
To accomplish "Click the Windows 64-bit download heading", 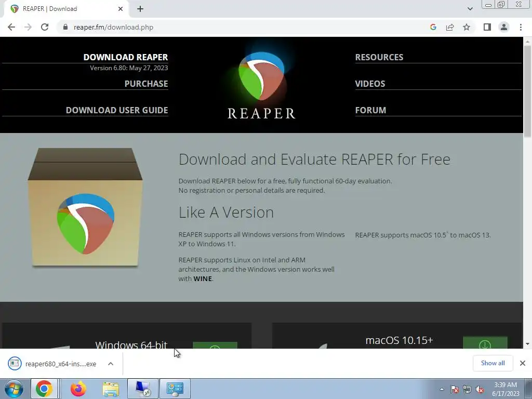I will (131, 344).
